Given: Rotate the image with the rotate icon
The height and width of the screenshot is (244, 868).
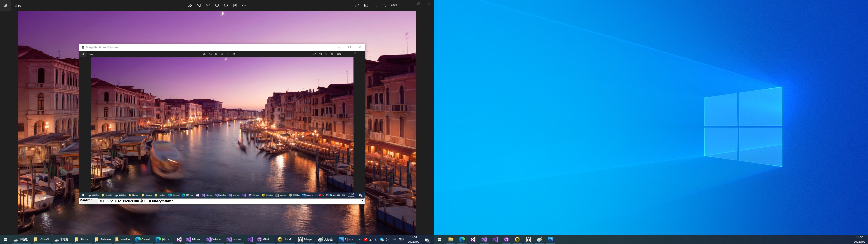Looking at the screenshot, I should 199,5.
